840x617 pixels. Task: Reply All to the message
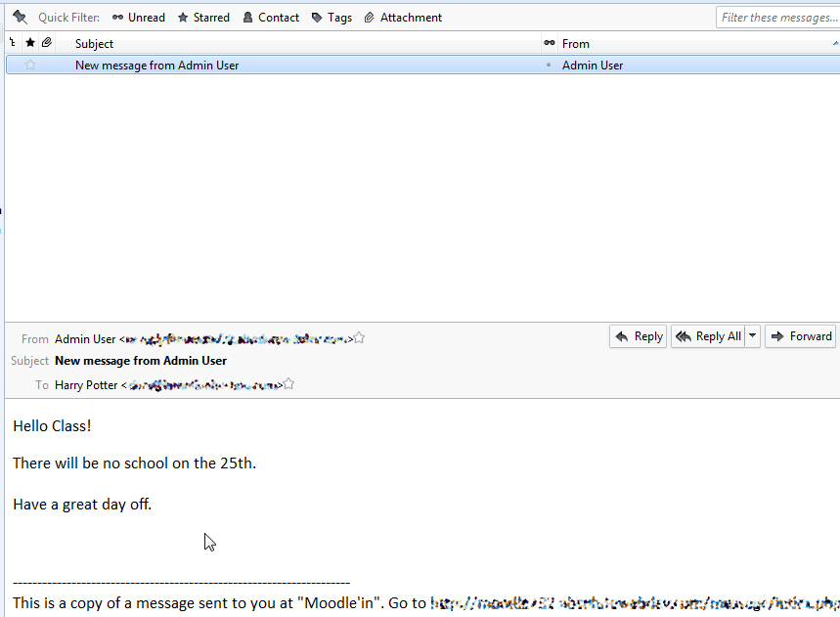point(708,336)
